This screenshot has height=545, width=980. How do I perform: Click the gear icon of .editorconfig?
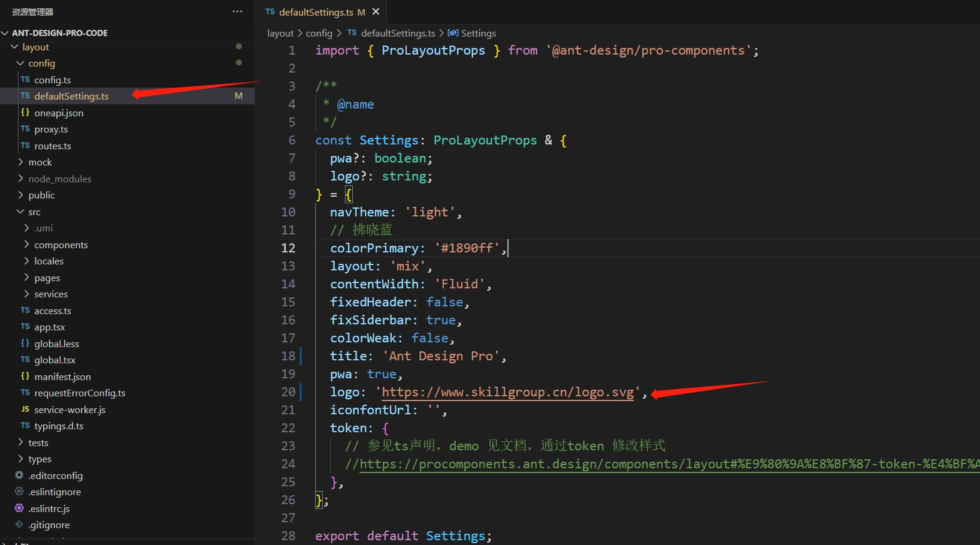point(19,475)
